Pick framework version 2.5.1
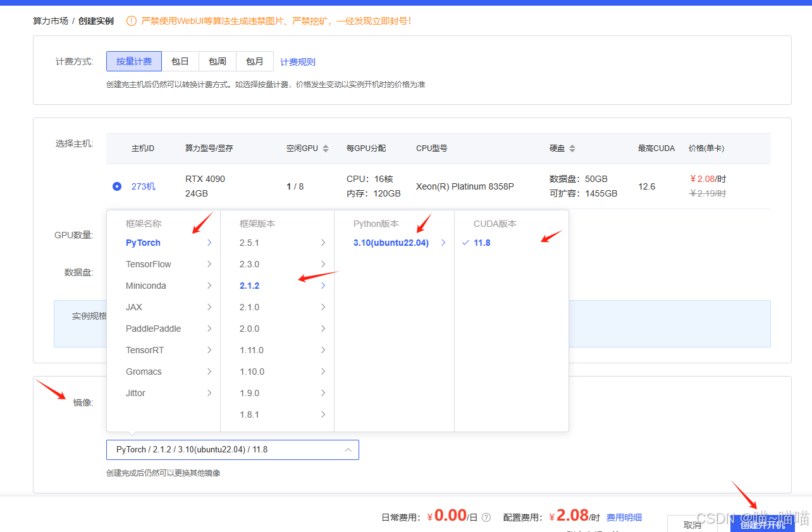 tap(249, 243)
